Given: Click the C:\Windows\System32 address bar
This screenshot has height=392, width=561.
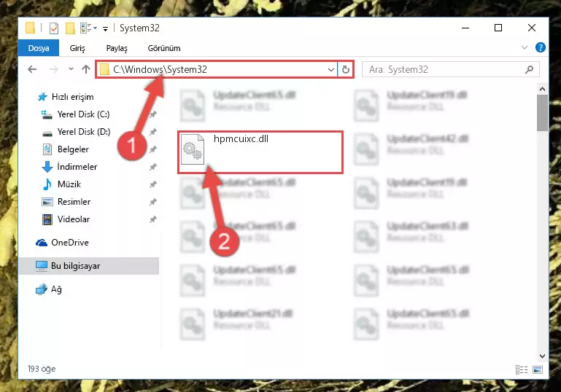Looking at the screenshot, I should (217, 69).
